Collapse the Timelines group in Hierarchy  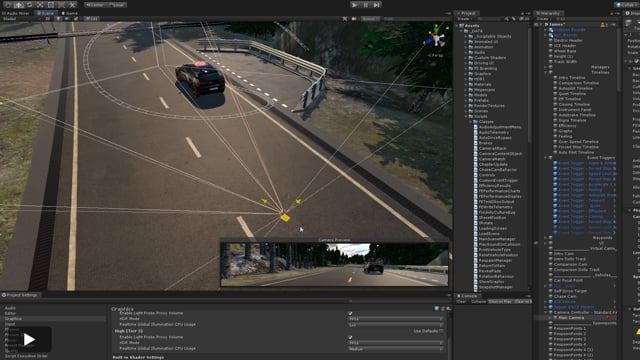(x=546, y=72)
